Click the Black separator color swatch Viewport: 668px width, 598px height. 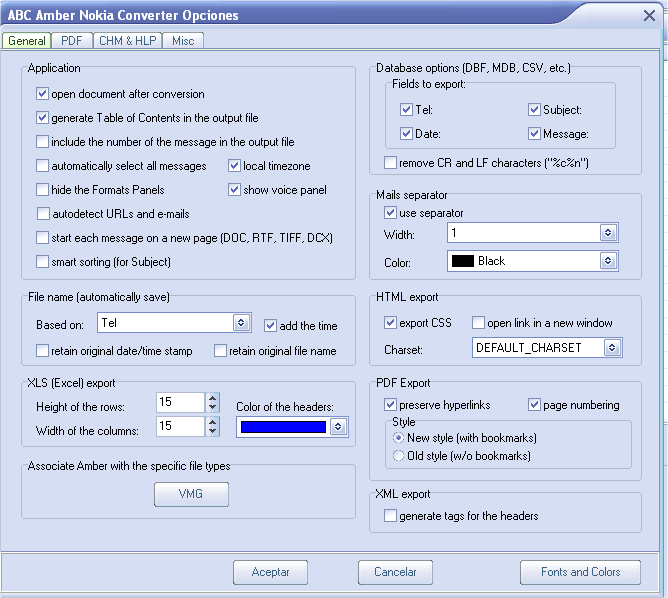point(463,261)
